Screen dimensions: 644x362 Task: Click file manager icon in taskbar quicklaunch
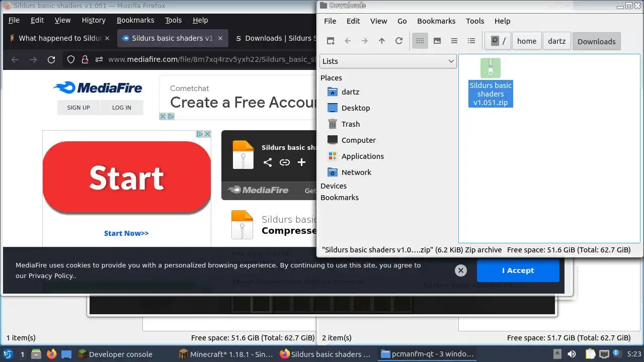pos(36,354)
